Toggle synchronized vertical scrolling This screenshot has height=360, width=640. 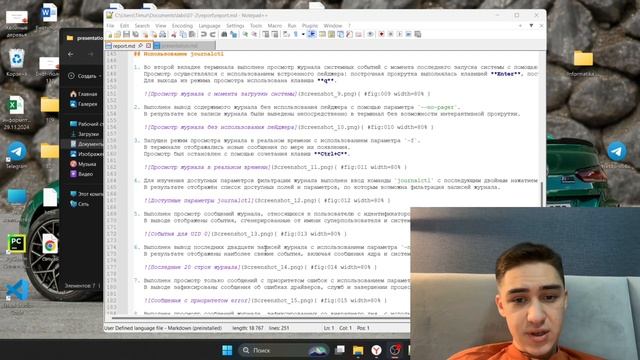coord(266,34)
